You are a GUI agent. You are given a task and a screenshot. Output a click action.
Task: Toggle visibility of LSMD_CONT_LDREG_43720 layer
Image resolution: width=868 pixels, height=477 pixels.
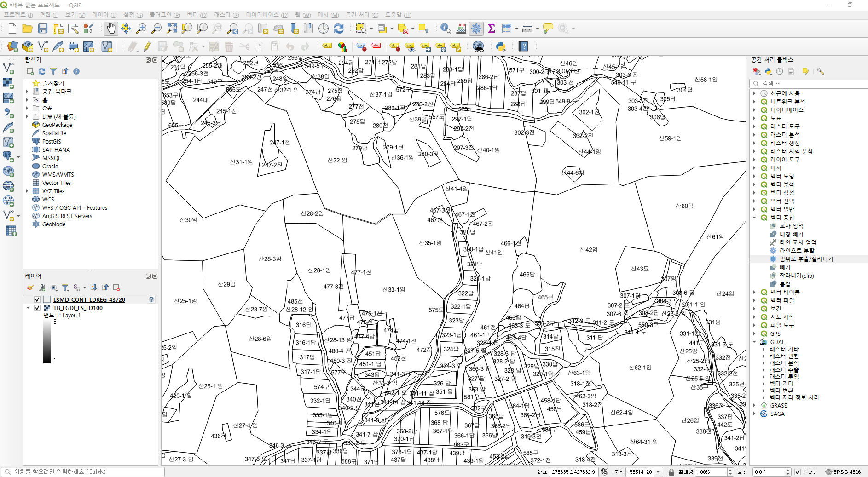(37, 299)
